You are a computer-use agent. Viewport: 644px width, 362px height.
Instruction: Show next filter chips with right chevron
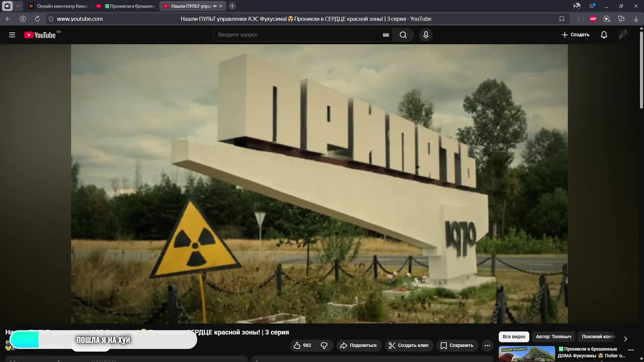tap(625, 338)
